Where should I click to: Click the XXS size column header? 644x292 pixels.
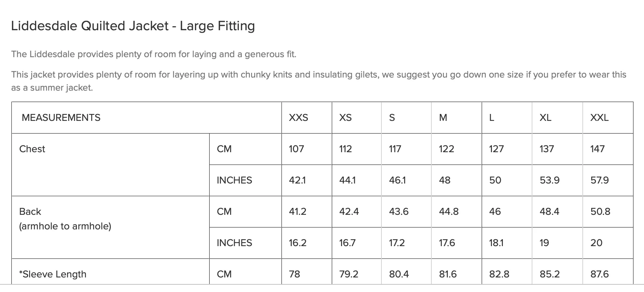coord(307,118)
